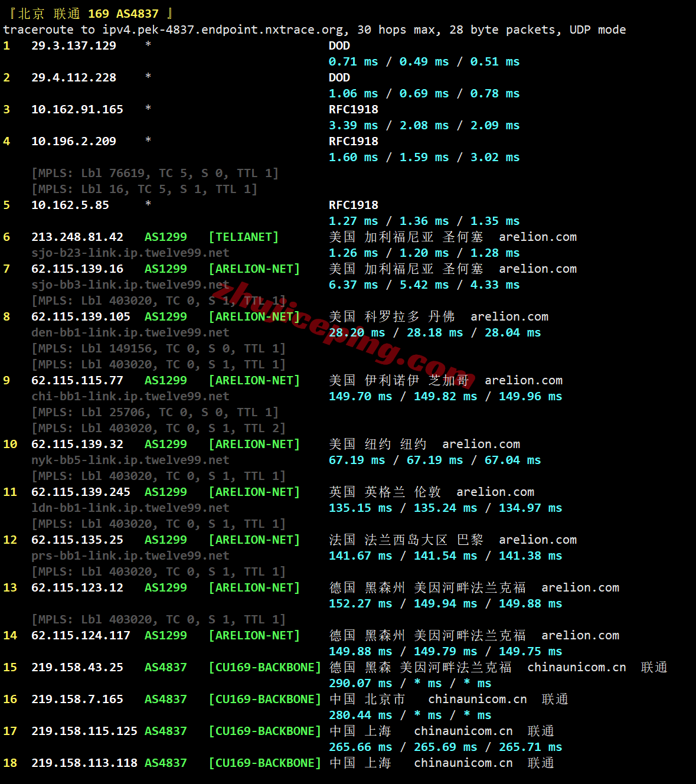The height and width of the screenshot is (784, 696).
Task: Click latency value 280.44 ms of hop 16
Action: [x=360, y=715]
